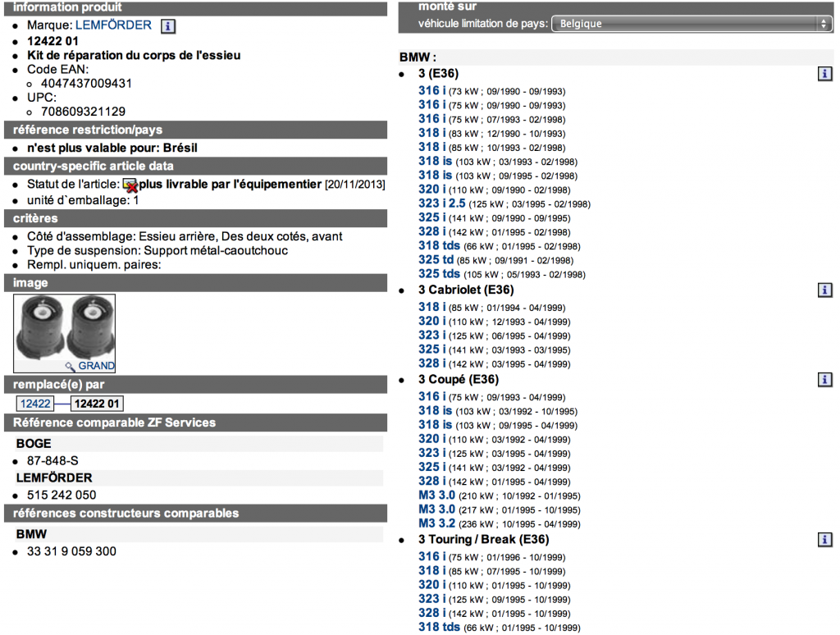Open info icon for 3 Touring / Break (E36)
The height and width of the screenshot is (635, 840).
(824, 539)
